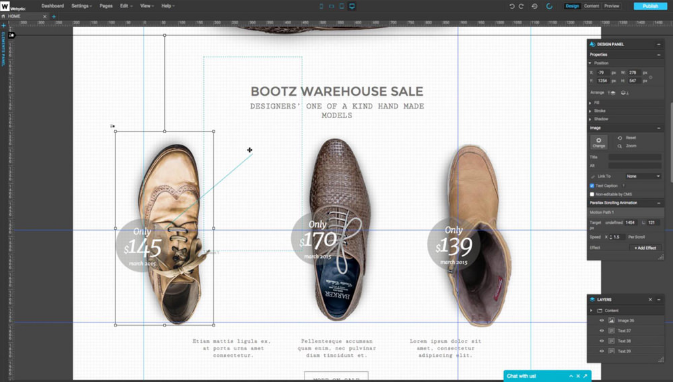Screen dimensions: 674x382
Task: Hide the Image 36 layer
Action: (601, 321)
